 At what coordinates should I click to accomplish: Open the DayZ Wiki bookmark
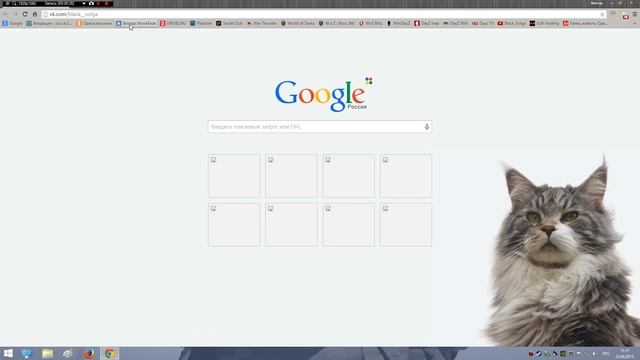pyautogui.click(x=456, y=24)
